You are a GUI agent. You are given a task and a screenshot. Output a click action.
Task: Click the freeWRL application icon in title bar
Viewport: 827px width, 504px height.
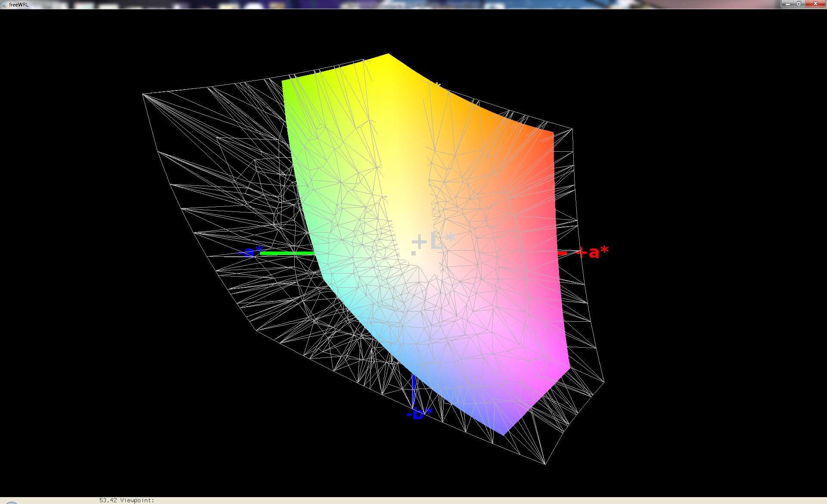(x=4, y=4)
